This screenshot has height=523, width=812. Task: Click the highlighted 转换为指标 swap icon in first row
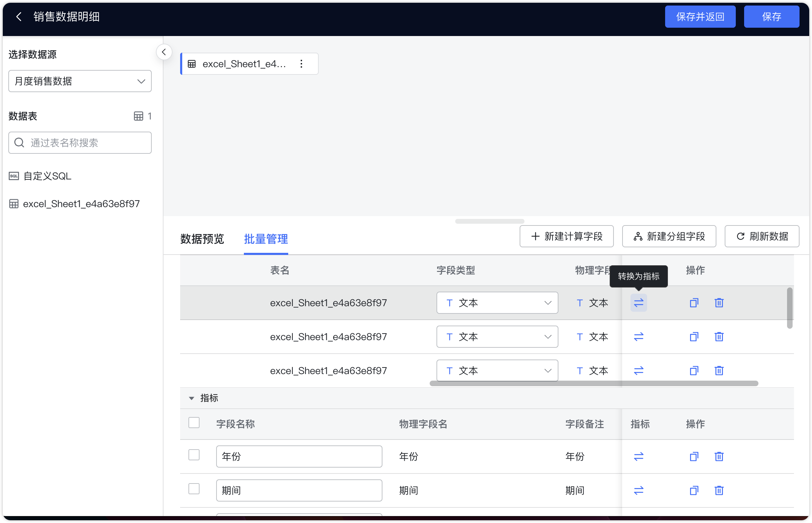point(638,303)
